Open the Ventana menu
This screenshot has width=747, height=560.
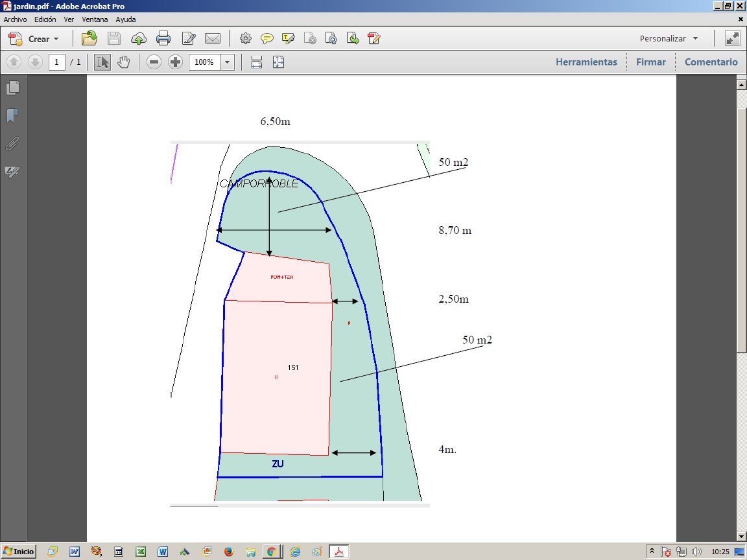(x=95, y=19)
